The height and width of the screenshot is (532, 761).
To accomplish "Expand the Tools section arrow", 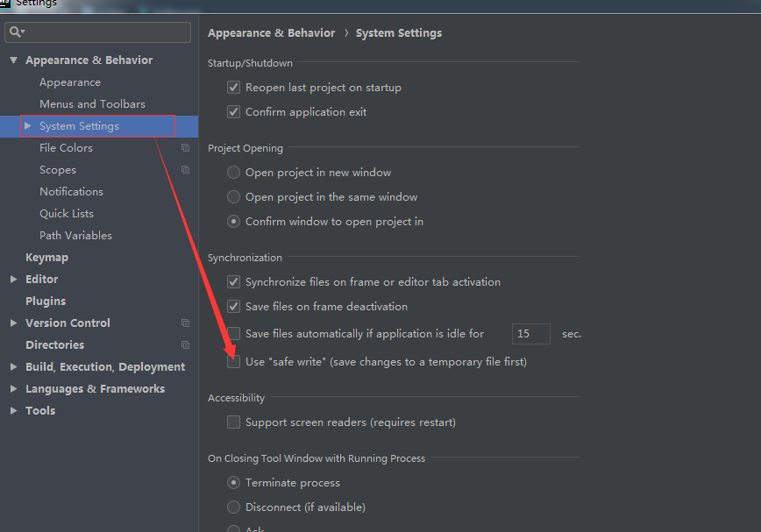I will pos(14,411).
